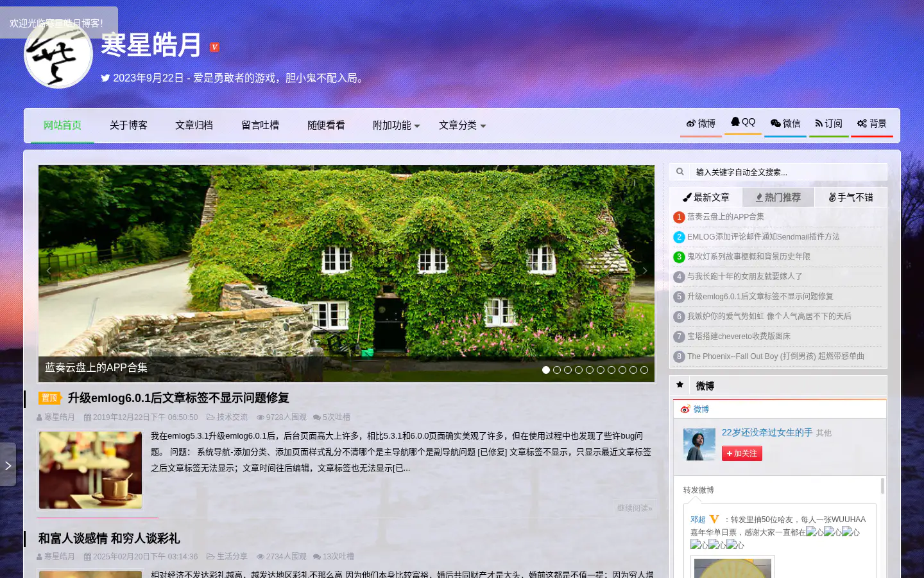Go to next carousel slide arrow

tap(645, 271)
